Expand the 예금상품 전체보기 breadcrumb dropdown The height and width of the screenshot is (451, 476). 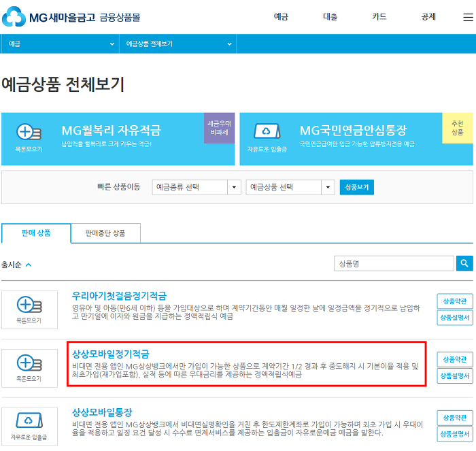[178, 44]
